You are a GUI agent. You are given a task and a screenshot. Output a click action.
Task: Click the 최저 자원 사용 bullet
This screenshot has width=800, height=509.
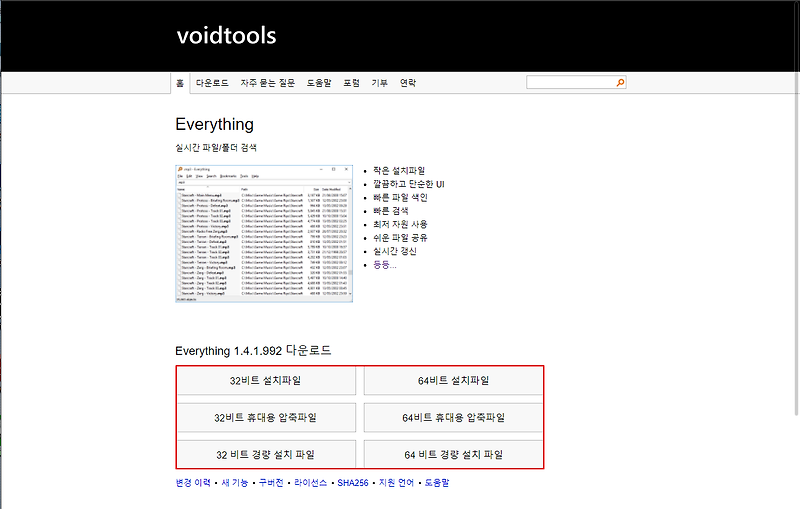point(400,224)
